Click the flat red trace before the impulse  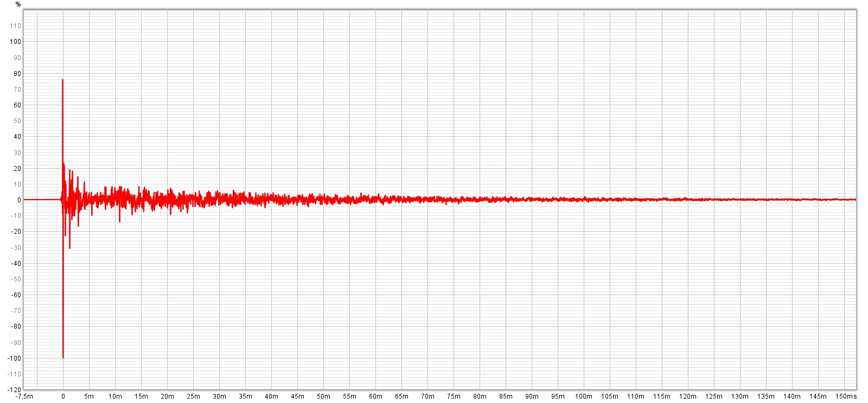(x=41, y=200)
